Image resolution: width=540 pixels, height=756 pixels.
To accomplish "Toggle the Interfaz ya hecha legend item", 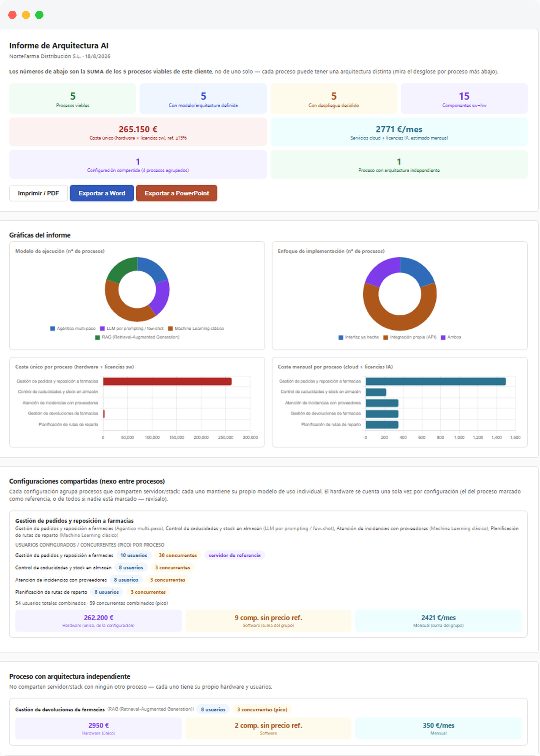I will (x=359, y=337).
